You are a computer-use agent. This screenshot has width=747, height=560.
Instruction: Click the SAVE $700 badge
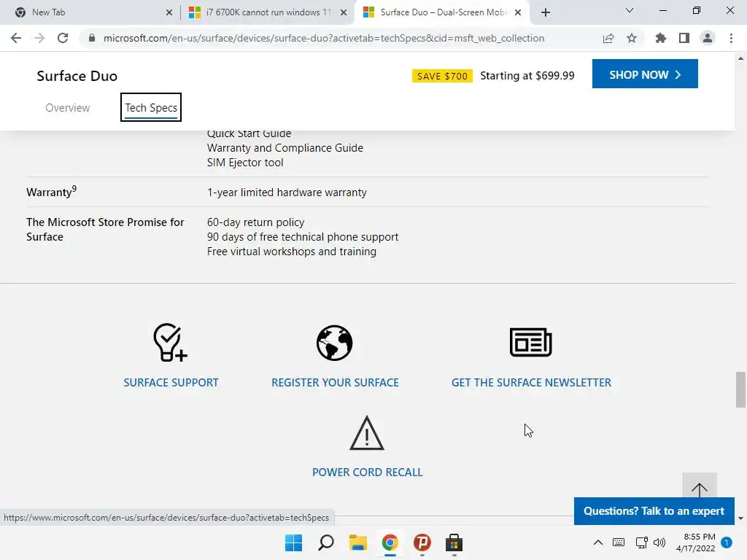(442, 76)
